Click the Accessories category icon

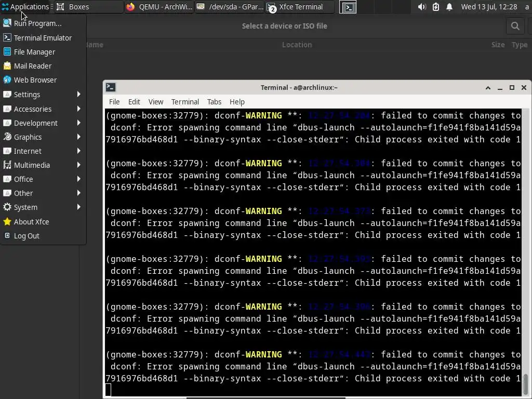coord(7,109)
